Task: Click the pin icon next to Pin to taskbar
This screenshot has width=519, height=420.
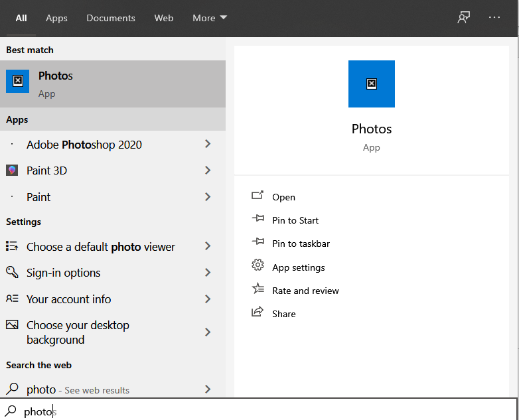Action: click(x=258, y=242)
